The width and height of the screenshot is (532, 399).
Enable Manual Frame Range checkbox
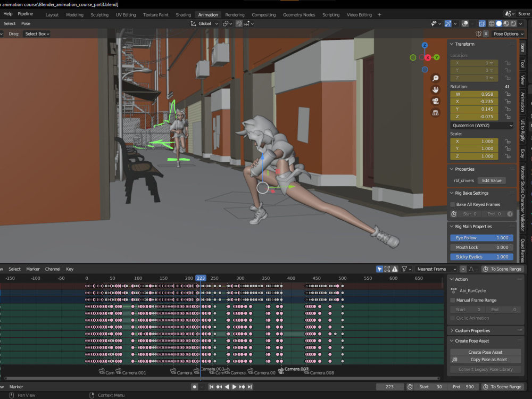(453, 300)
